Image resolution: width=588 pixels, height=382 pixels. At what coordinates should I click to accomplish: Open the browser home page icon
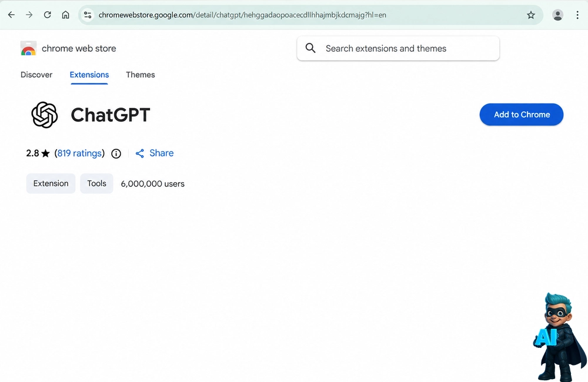point(66,15)
